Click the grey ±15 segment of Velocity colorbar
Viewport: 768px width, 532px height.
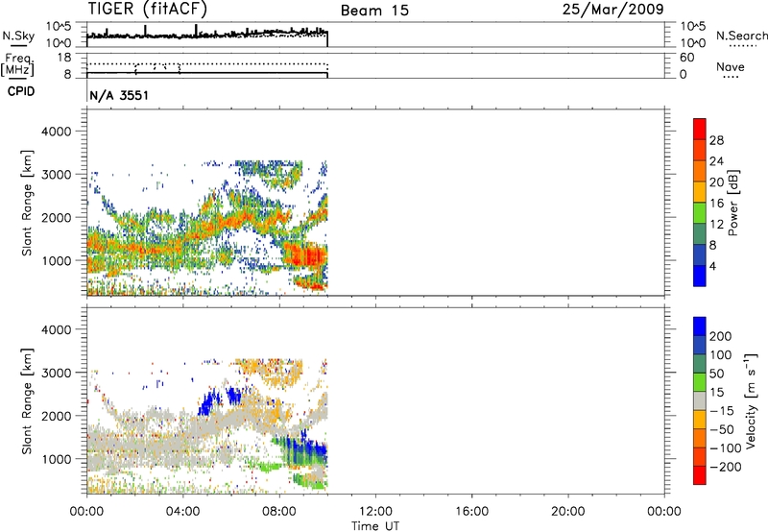700,400
